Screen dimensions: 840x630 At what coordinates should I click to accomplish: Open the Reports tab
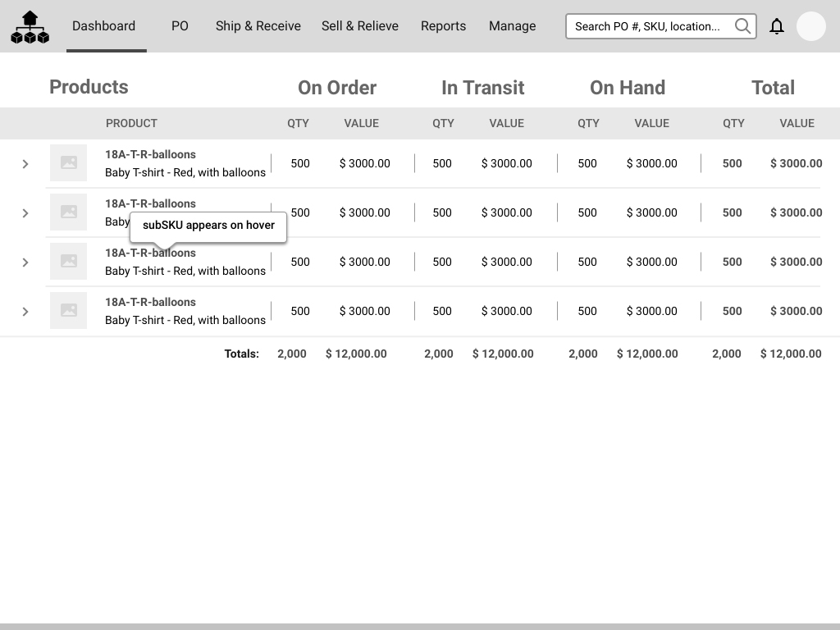pos(443,26)
